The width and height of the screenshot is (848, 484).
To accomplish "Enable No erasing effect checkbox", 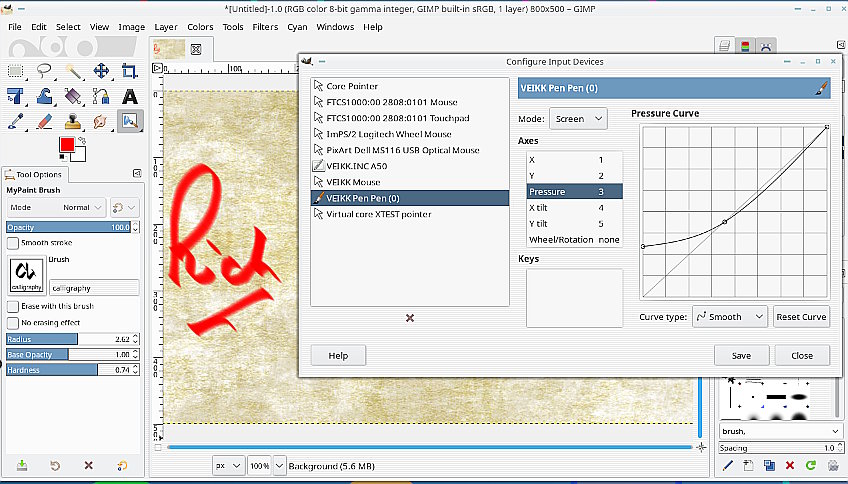I will (x=12, y=323).
